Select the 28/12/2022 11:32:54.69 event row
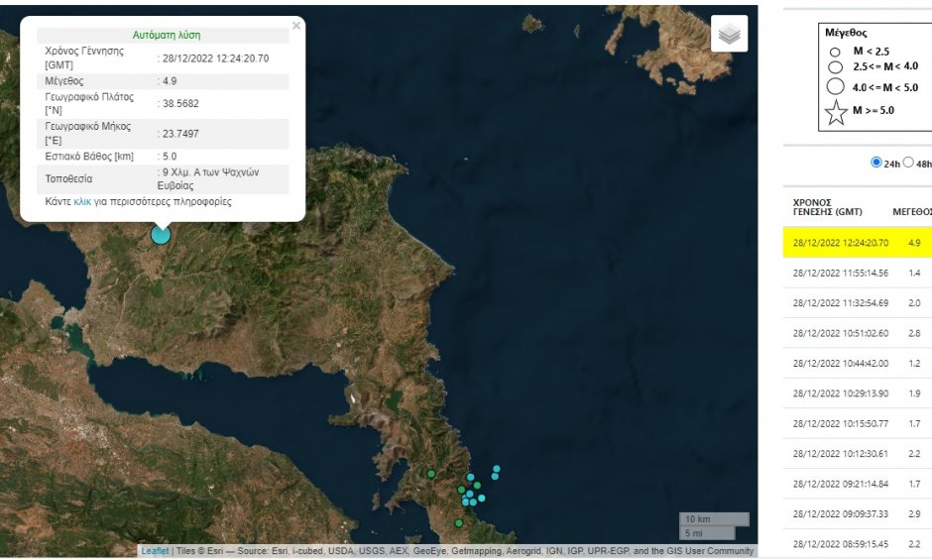This screenshot has height=560, width=932. 857,303
